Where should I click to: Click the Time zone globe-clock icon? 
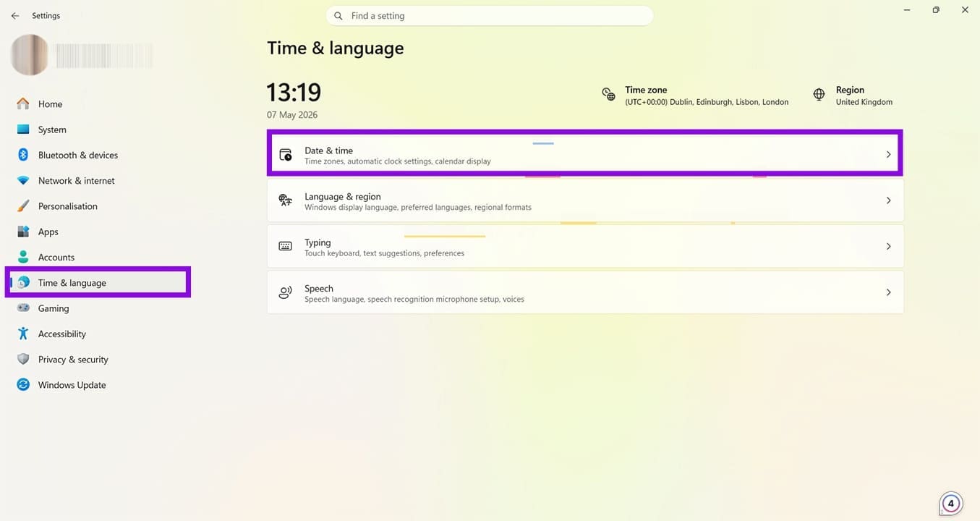coord(609,95)
